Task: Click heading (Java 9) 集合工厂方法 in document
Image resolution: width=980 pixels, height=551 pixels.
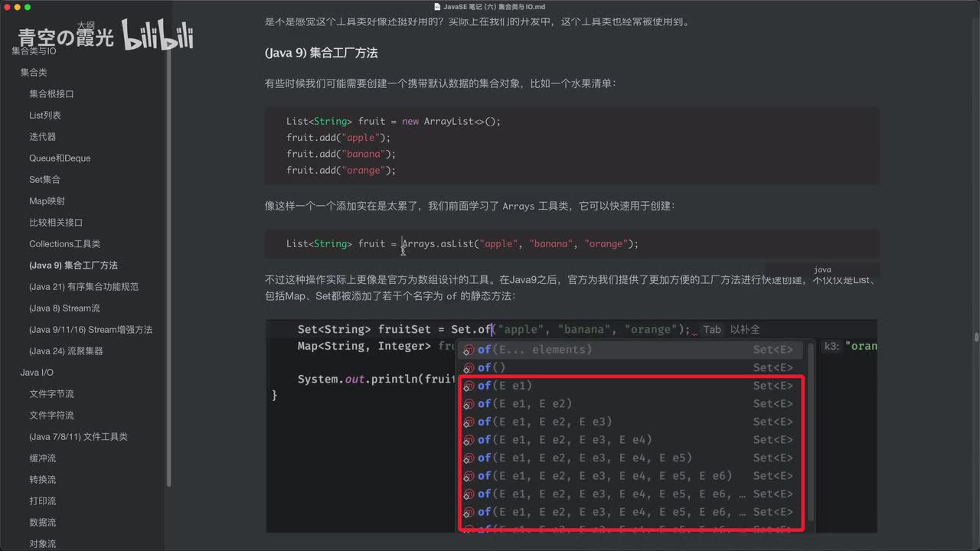Action: click(321, 53)
